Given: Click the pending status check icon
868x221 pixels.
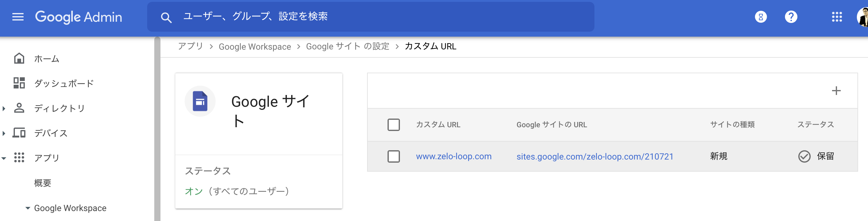Looking at the screenshot, I should pos(804,156).
